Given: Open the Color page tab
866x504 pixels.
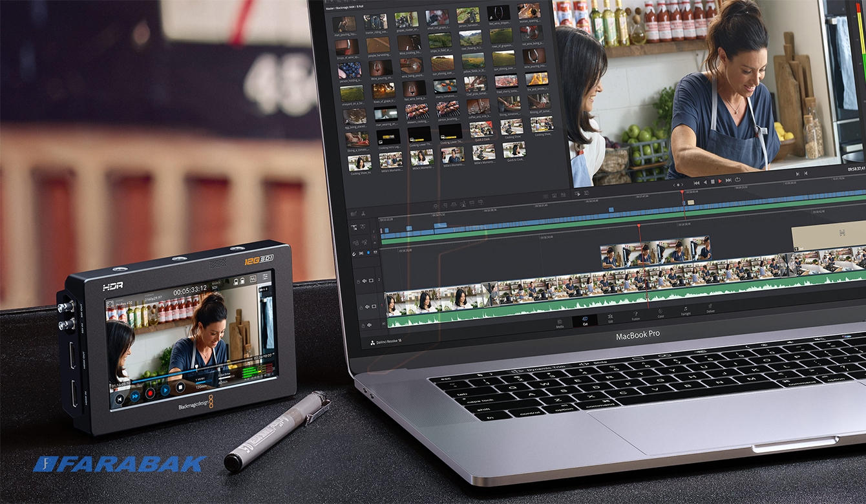Looking at the screenshot, I should click(661, 313).
